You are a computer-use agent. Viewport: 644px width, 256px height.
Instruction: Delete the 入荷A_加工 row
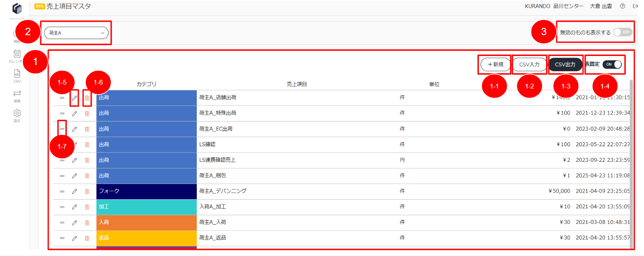click(87, 207)
